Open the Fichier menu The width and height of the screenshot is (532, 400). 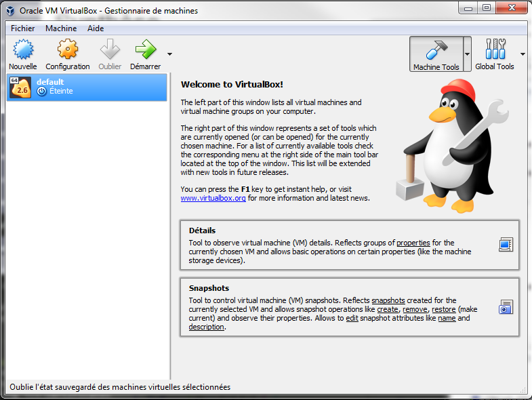pyautogui.click(x=23, y=28)
